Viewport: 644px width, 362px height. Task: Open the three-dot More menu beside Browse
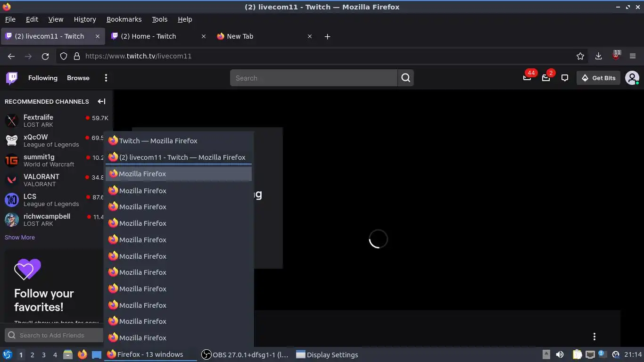[106, 78]
